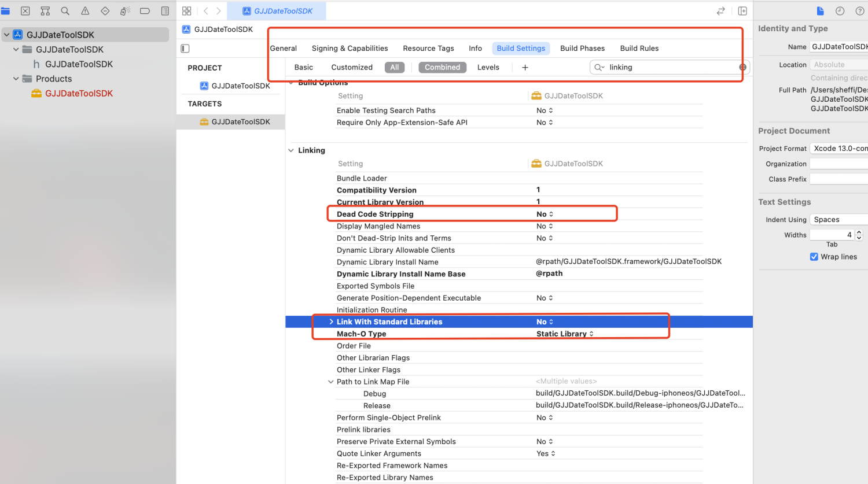Expand Link With Standard Libraries row
Viewport: 868px width, 484px height.
[331, 322]
